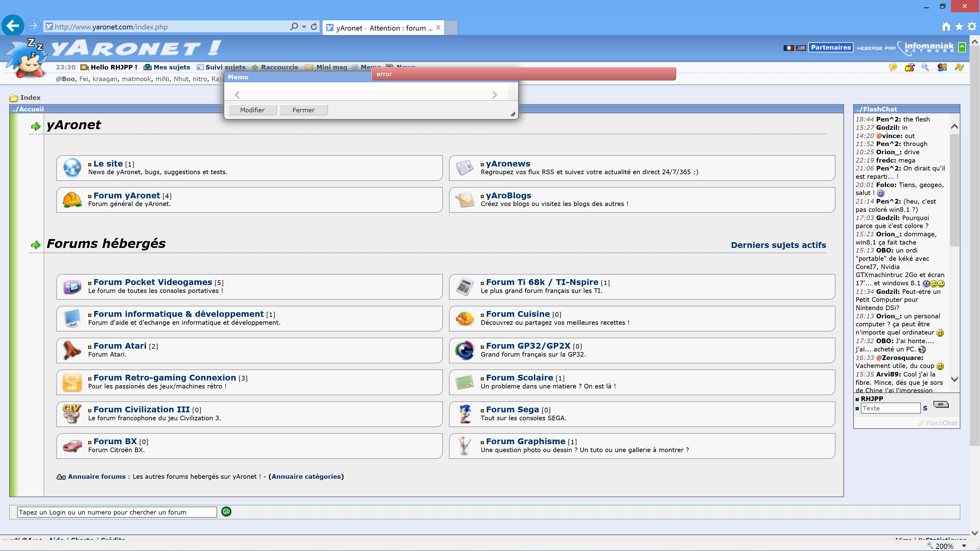
Task: Click the magnifier search icon in site toolbar
Action: tap(925, 67)
